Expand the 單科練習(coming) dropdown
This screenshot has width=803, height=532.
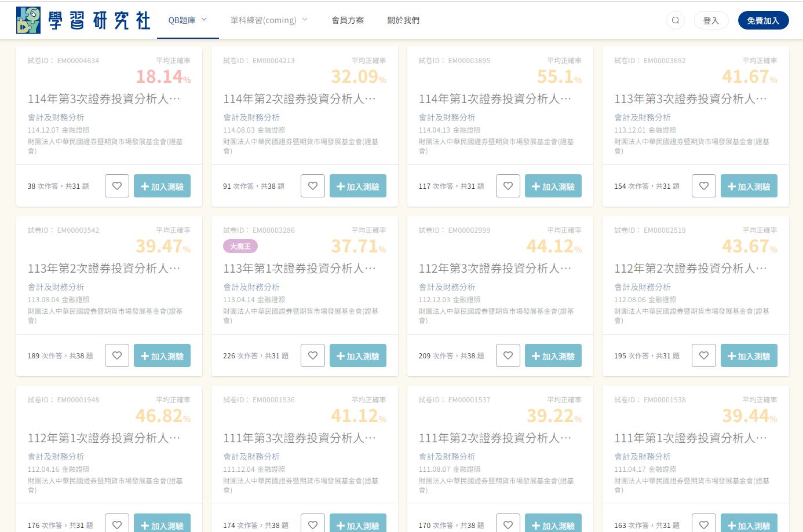269,20
